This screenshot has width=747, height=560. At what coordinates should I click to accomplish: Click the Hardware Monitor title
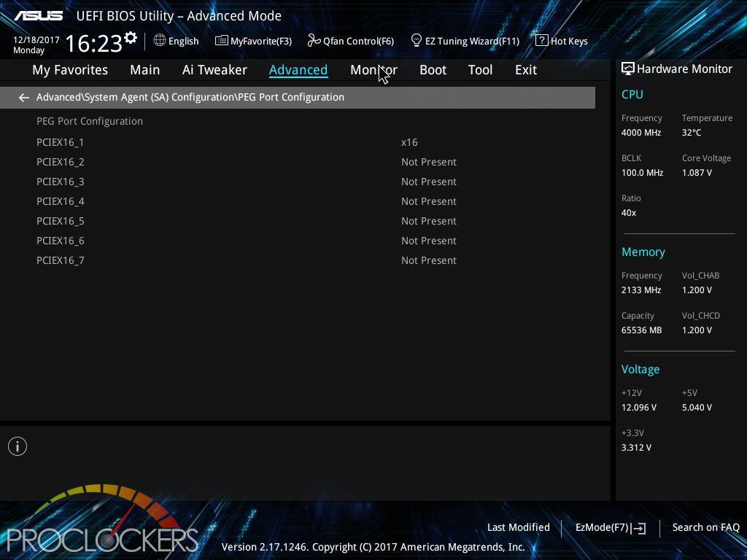pos(684,69)
